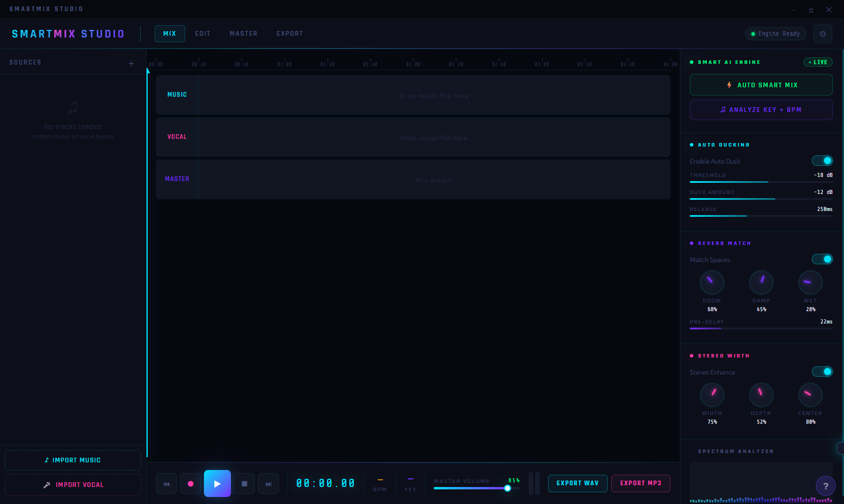Click the stereo Center knob
The image size is (844, 504).
(x=811, y=395)
